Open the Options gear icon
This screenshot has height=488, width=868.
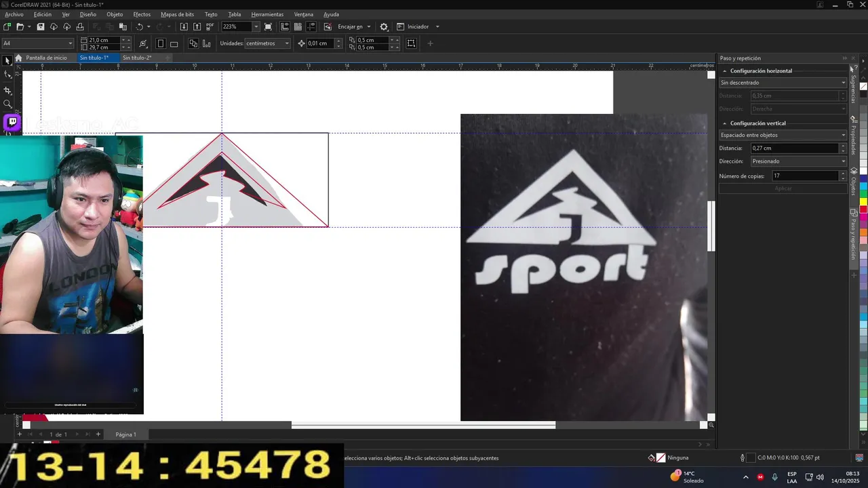pos(384,26)
